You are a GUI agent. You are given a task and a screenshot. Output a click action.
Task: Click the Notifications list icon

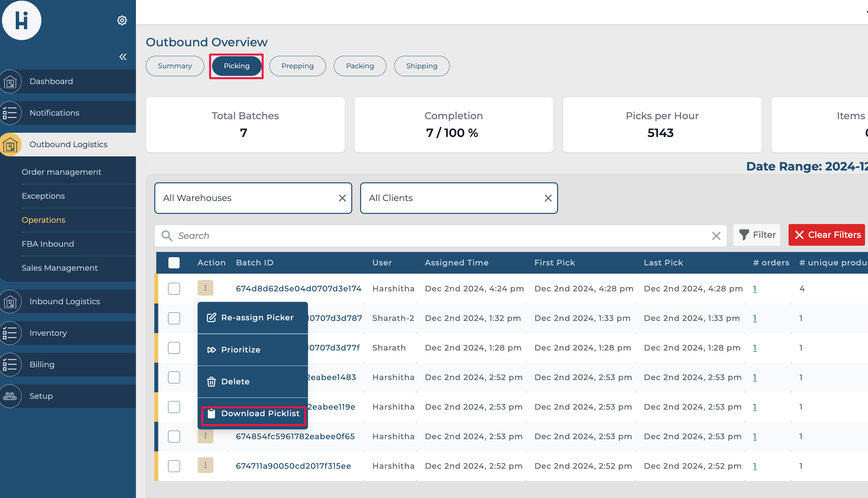10,113
